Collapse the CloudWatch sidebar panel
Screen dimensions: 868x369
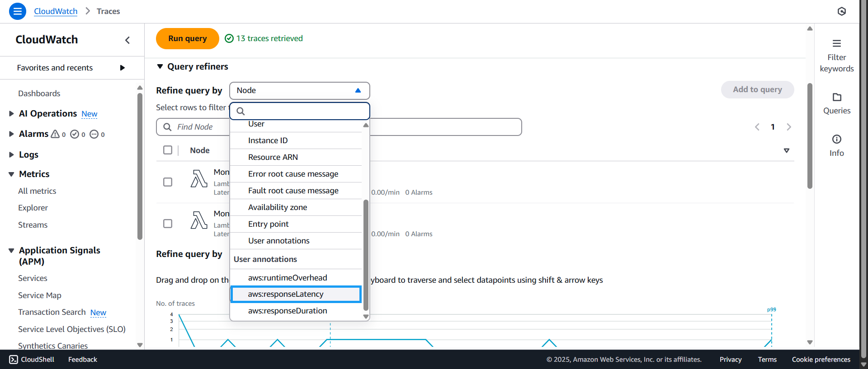coord(127,40)
